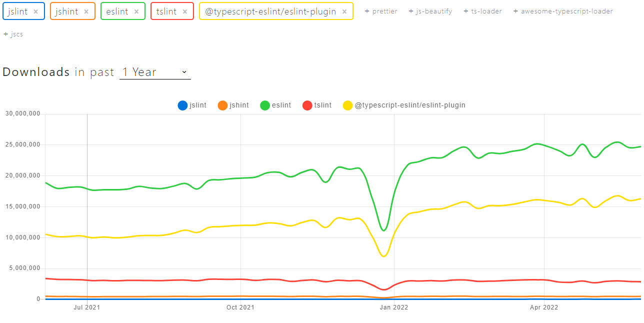Select the jslint package tag name

(18, 11)
